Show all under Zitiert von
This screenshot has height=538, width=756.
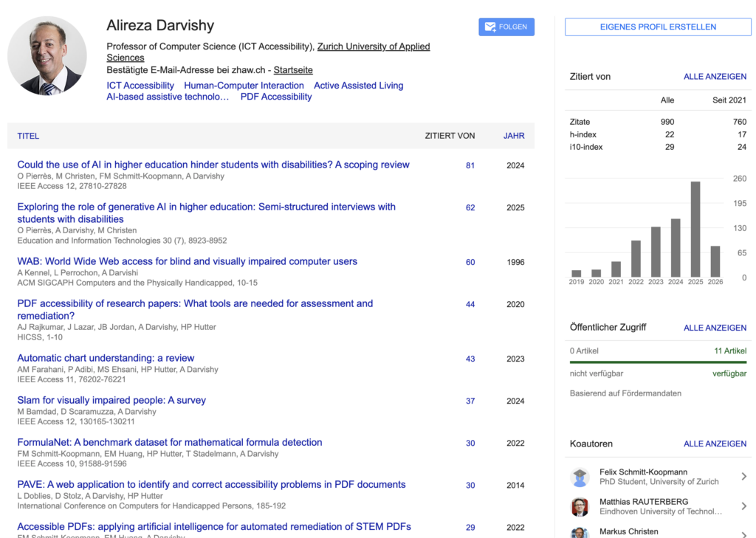tap(715, 77)
